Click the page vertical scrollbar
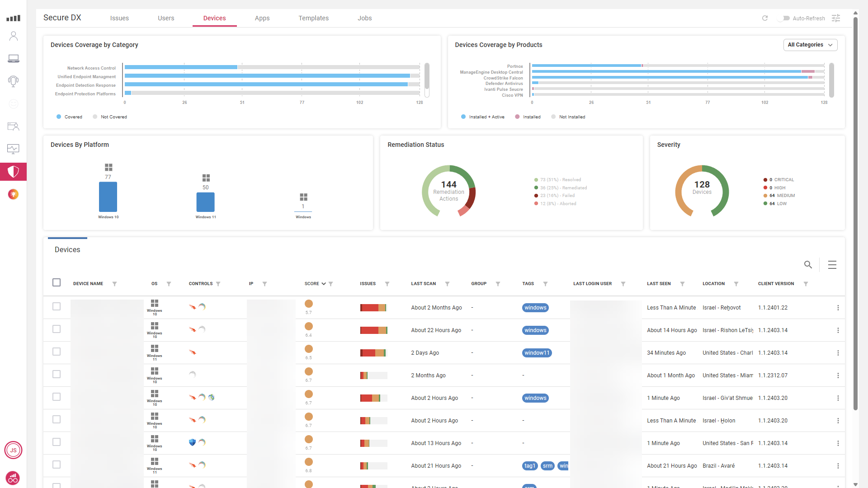 click(x=855, y=214)
